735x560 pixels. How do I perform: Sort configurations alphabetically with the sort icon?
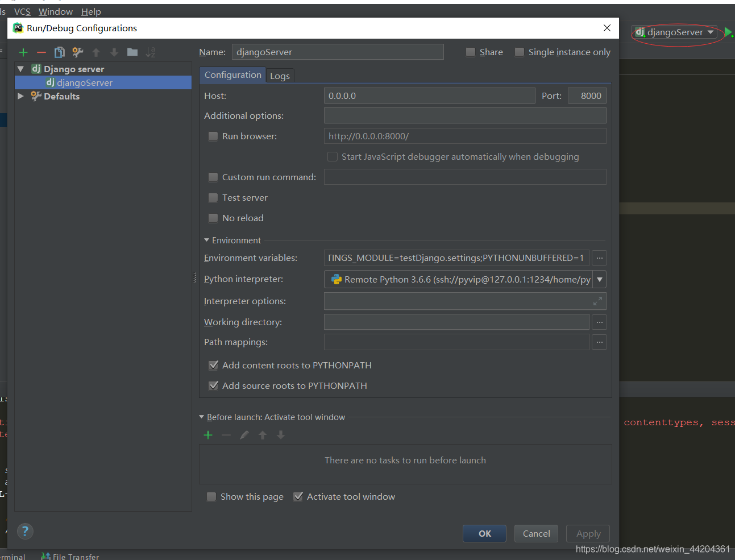(151, 52)
